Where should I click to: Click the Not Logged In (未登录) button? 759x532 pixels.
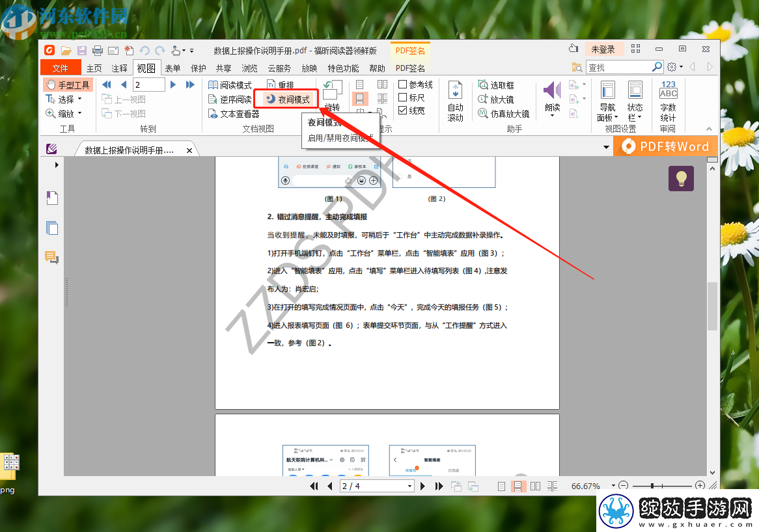603,49
